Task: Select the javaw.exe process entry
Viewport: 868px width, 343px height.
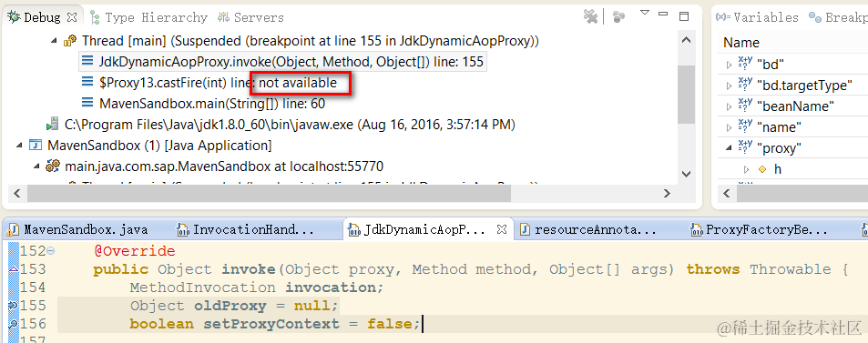Action: click(x=290, y=125)
